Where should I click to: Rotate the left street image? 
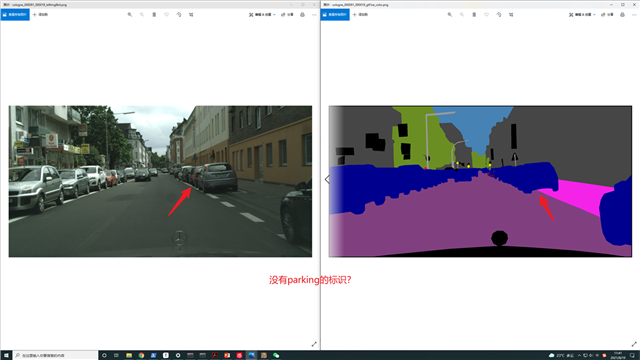[x=179, y=15]
